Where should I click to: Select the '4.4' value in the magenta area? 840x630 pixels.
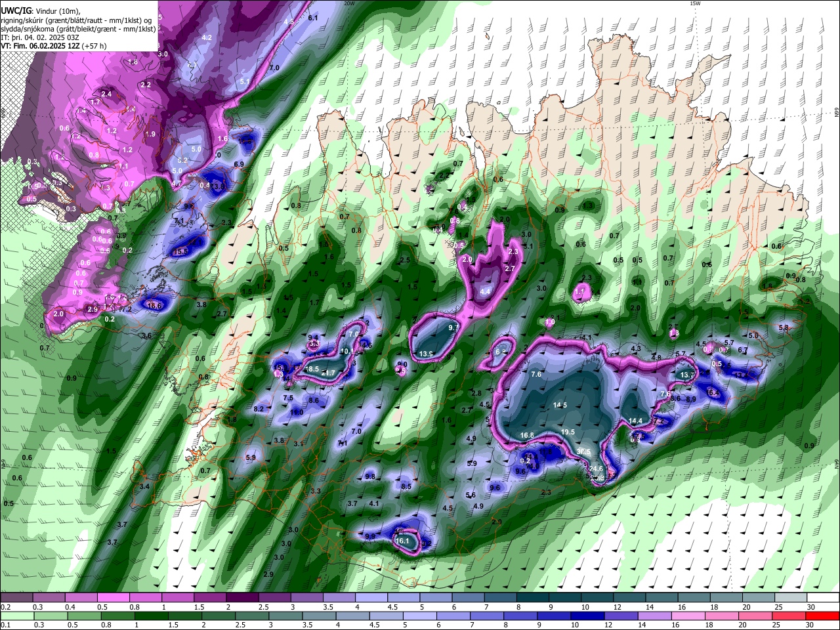pos(485,291)
